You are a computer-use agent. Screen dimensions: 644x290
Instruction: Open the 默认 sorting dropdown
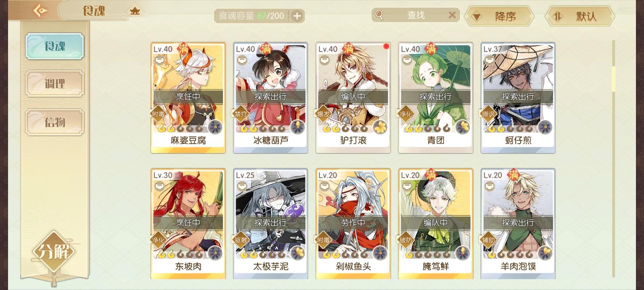[x=580, y=17]
